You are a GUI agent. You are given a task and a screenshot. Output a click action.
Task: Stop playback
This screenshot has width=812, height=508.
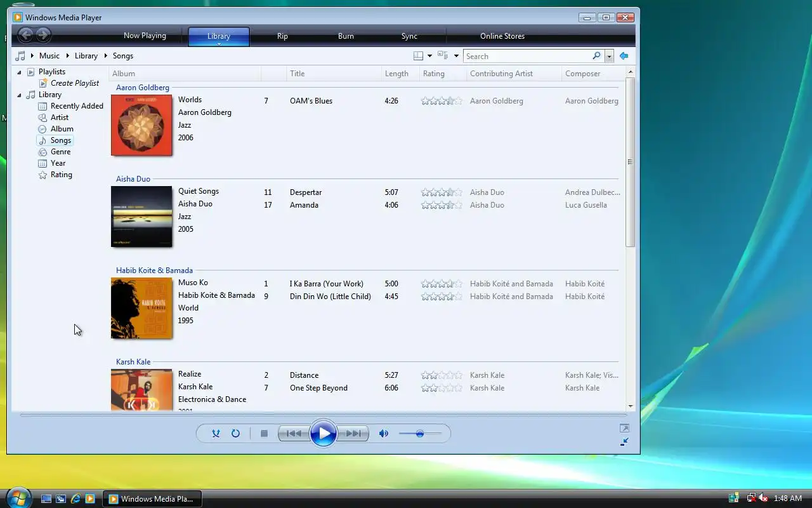[x=264, y=433]
